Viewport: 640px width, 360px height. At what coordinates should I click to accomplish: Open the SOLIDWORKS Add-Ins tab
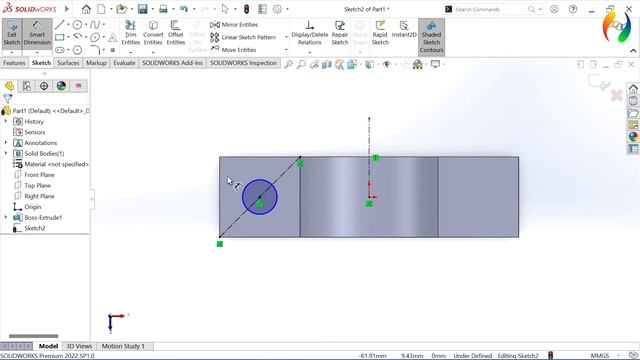click(172, 63)
